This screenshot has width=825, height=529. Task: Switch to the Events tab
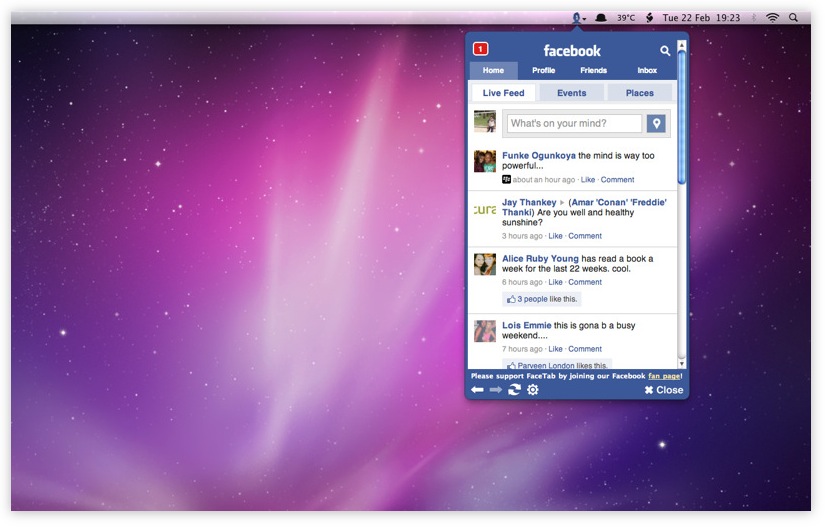tap(571, 93)
